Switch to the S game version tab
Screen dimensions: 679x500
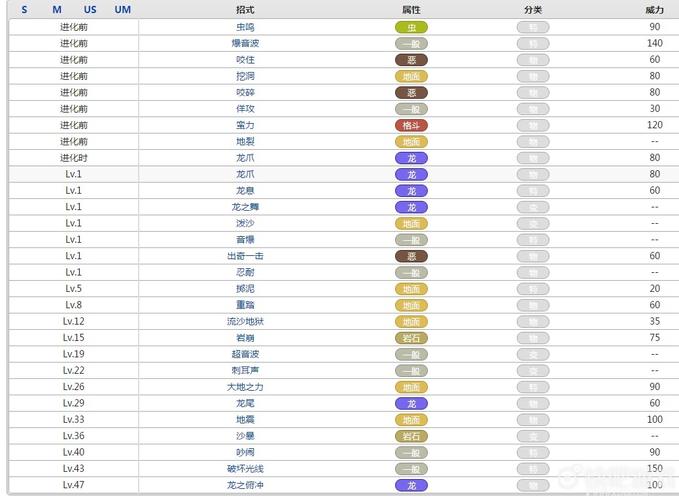click(24, 9)
